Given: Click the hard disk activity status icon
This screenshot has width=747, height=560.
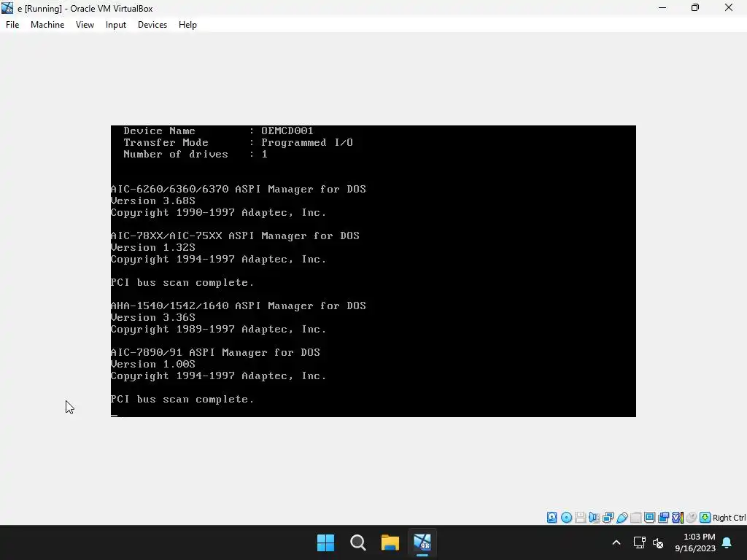Looking at the screenshot, I should 551,518.
